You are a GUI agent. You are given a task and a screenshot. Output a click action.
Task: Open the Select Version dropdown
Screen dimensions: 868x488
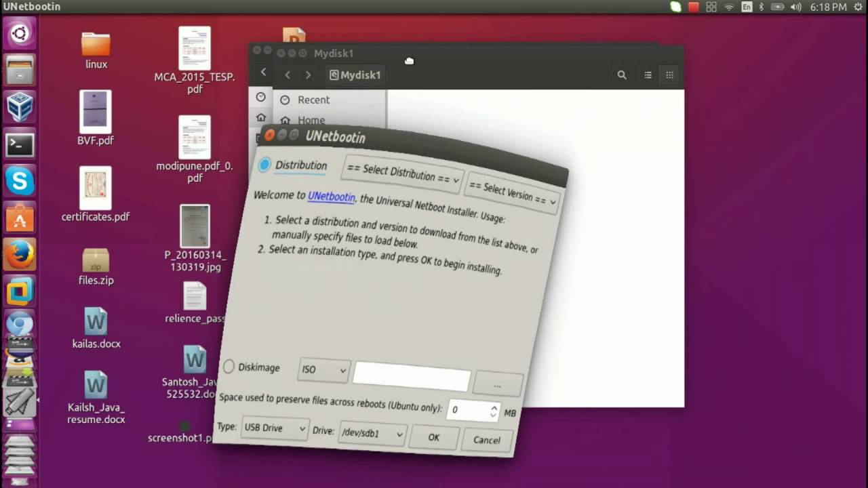pos(513,195)
